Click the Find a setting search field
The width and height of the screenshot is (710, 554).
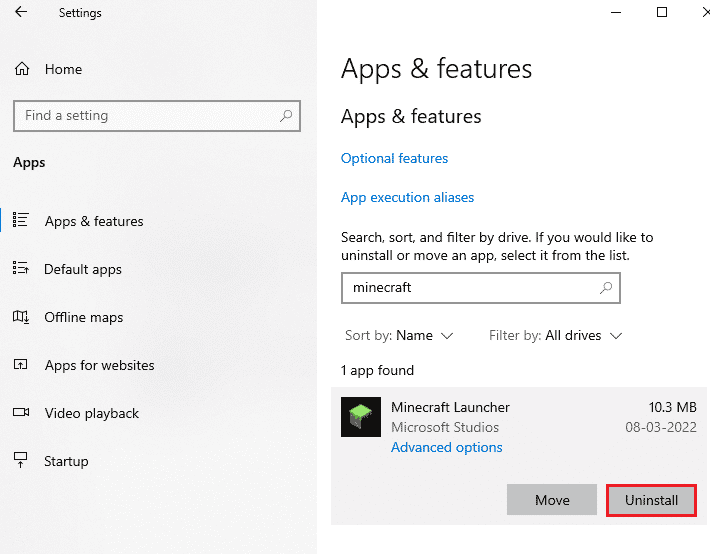pos(145,116)
